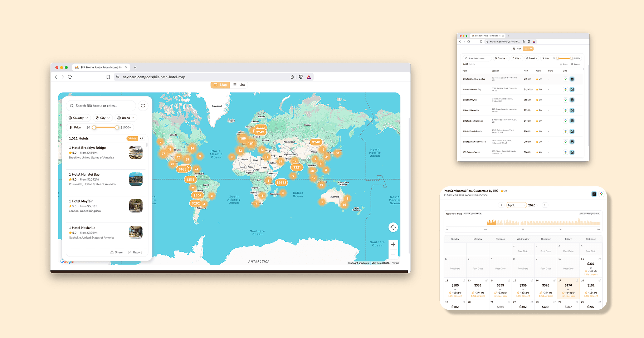The height and width of the screenshot is (338, 644).
Task: Click the maximum price slider handle in map sidebar
Action: 117,127
